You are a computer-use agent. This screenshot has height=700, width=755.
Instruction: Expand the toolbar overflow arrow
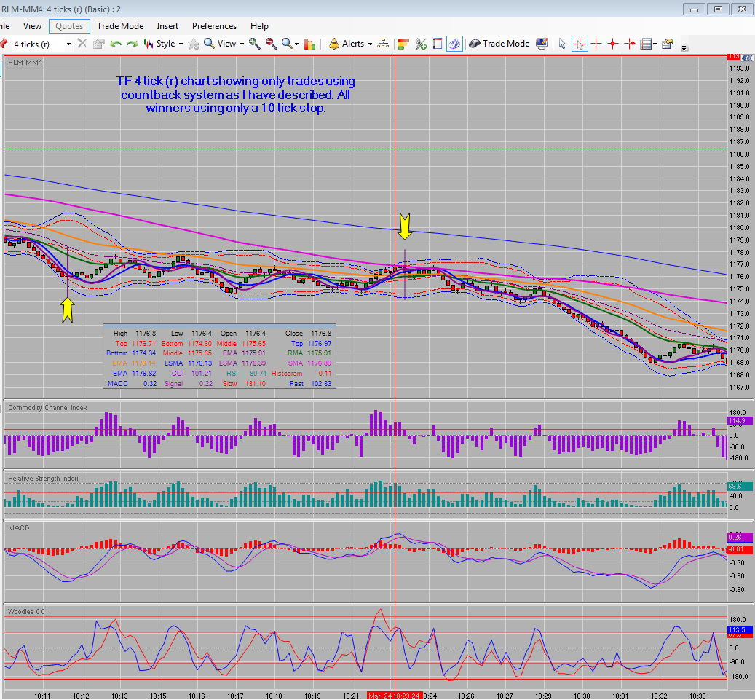coord(684,48)
